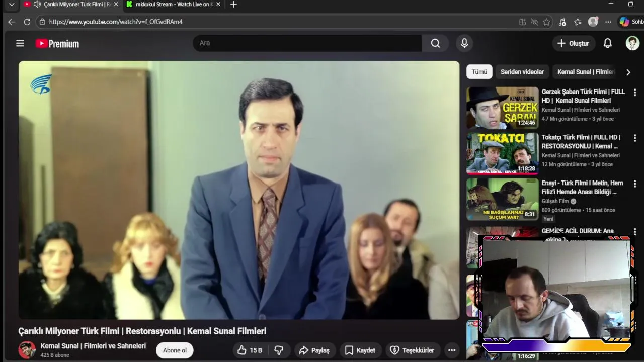Viewport: 644px width, 362px height.
Task: Go back with browser back arrow
Action: click(x=12, y=22)
